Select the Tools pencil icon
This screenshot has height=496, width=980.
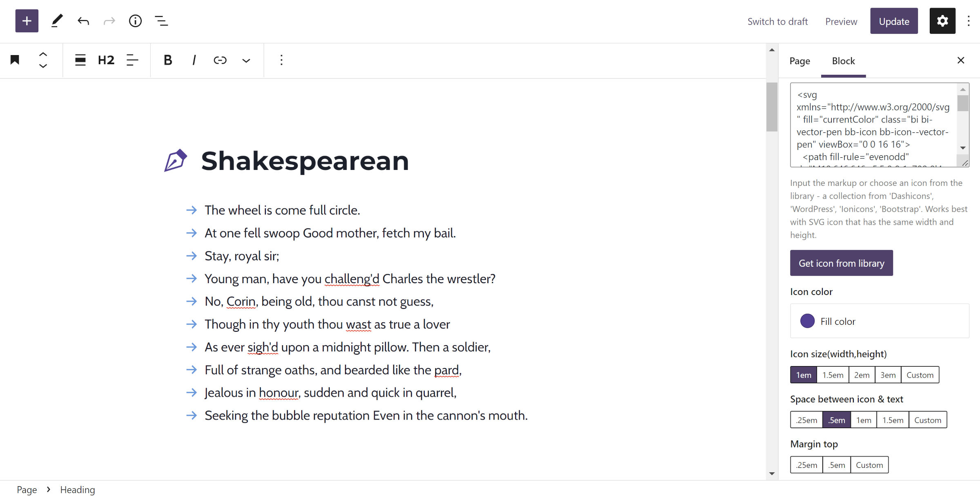pos(57,21)
